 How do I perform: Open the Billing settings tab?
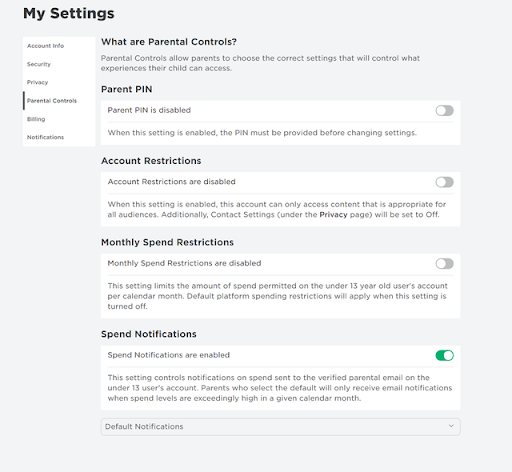(36, 119)
